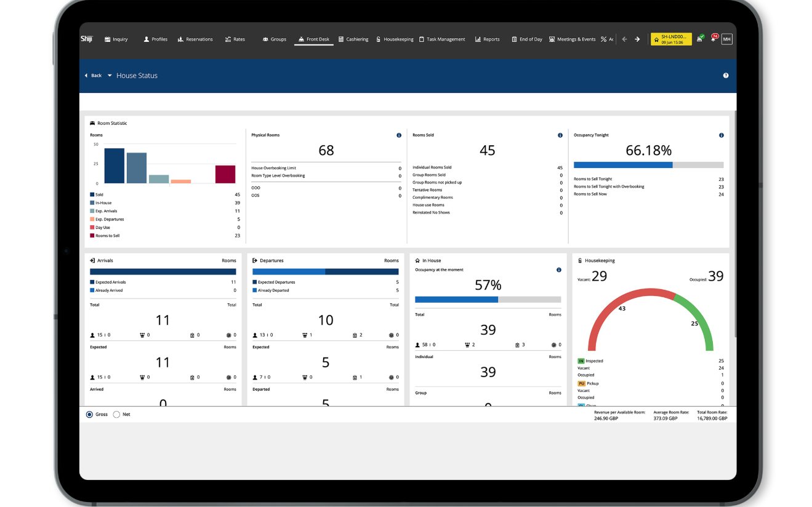
Task: Open the MH user profile menu
Action: (727, 39)
